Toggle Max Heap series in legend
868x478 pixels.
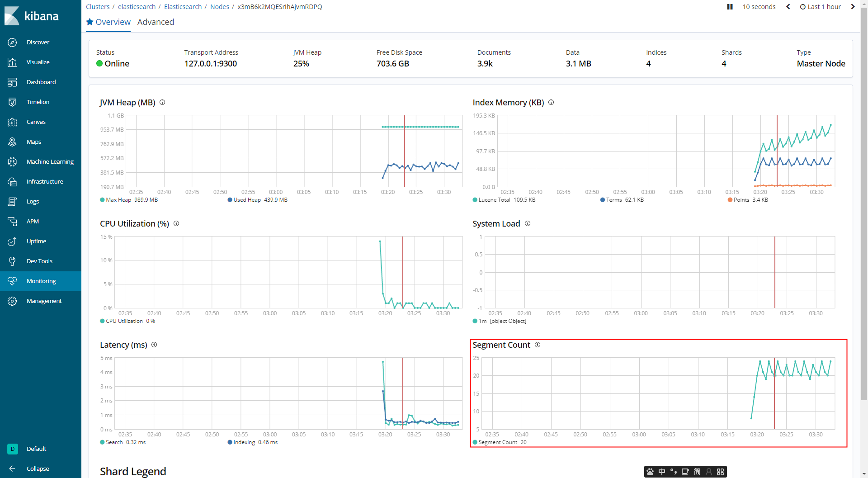[129, 200]
